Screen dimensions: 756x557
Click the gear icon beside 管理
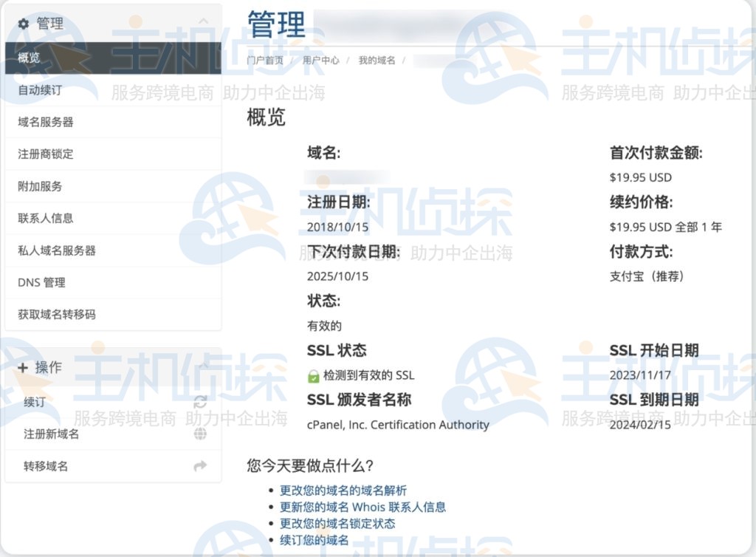[x=24, y=24]
